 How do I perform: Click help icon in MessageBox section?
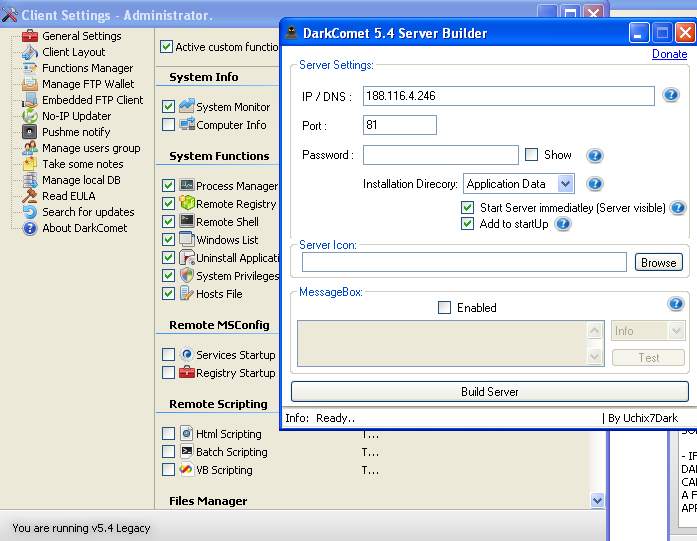click(x=676, y=304)
